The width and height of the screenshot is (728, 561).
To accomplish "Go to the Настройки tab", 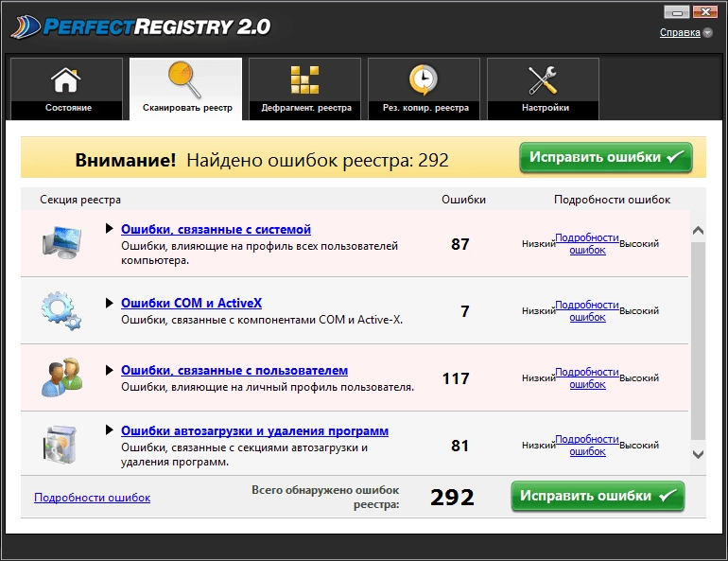I will tap(544, 89).
